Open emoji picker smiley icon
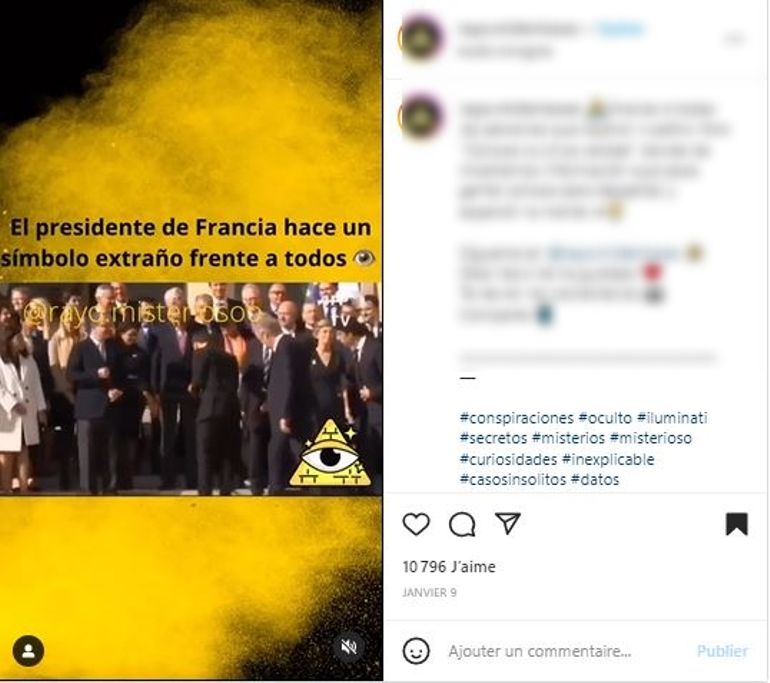The width and height of the screenshot is (770, 683). pyautogui.click(x=416, y=651)
